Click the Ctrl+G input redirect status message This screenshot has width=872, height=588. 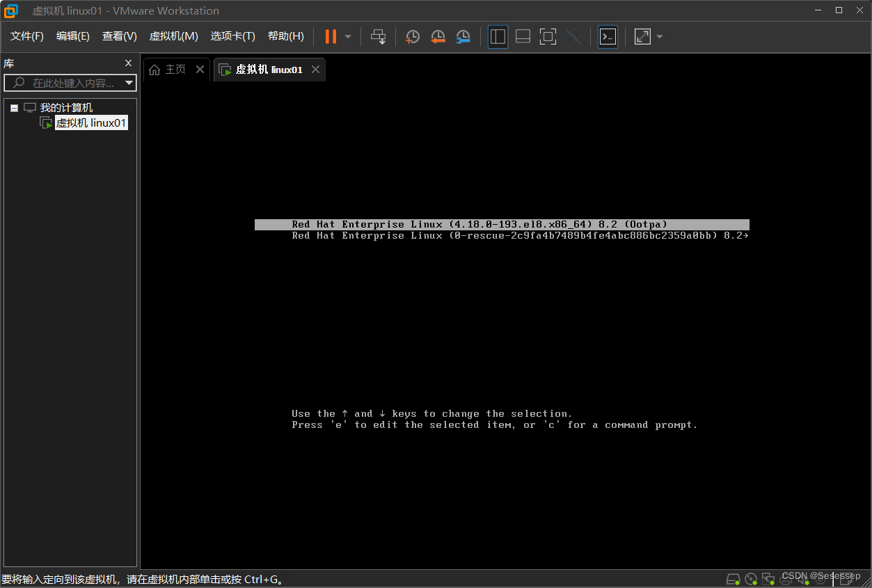tap(143, 579)
